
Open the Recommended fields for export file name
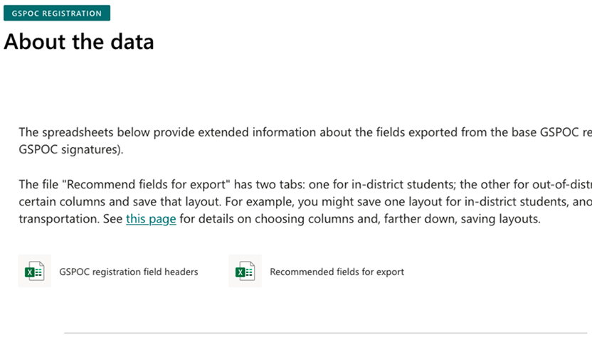[337, 272]
